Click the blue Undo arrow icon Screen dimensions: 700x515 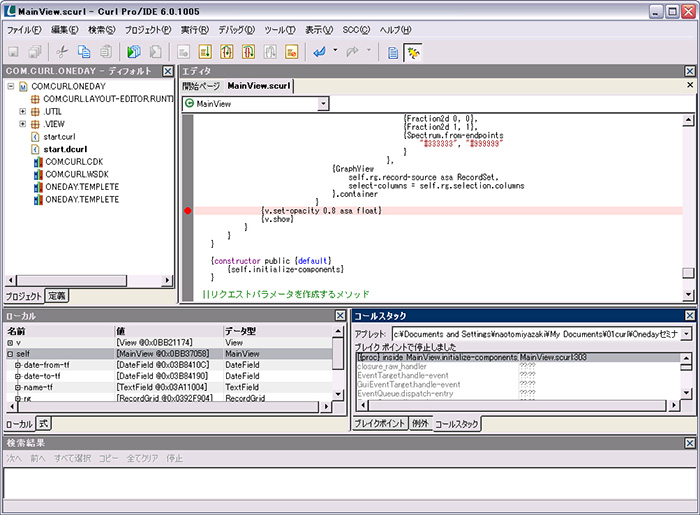click(319, 51)
